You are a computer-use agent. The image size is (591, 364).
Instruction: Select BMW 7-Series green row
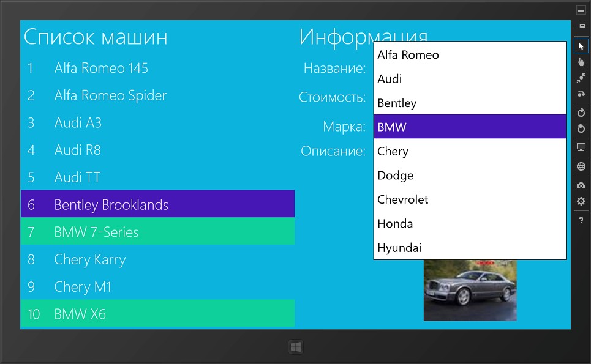[157, 232]
